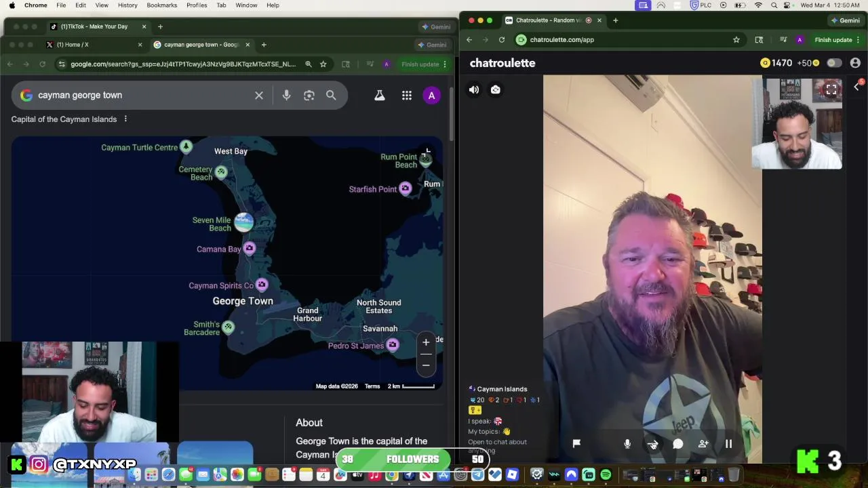Open Wi-Fi status menu
Screen dimensions: 868x488
coord(758,5)
